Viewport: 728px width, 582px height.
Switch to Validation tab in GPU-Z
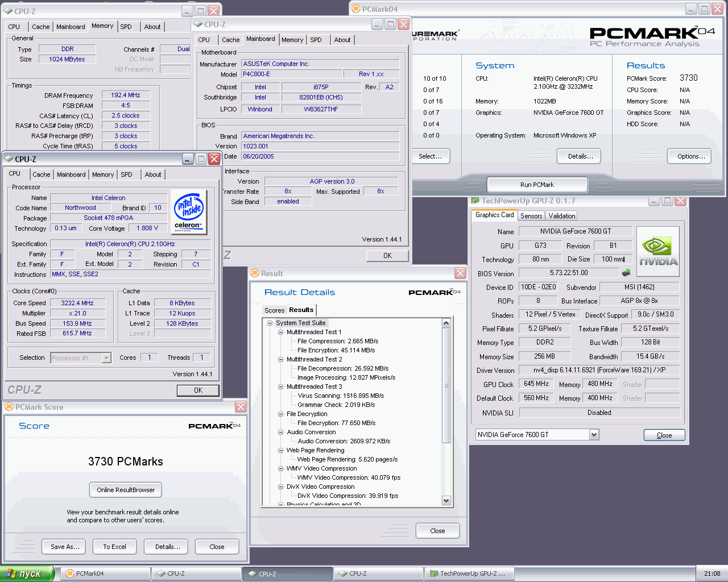pyautogui.click(x=562, y=216)
